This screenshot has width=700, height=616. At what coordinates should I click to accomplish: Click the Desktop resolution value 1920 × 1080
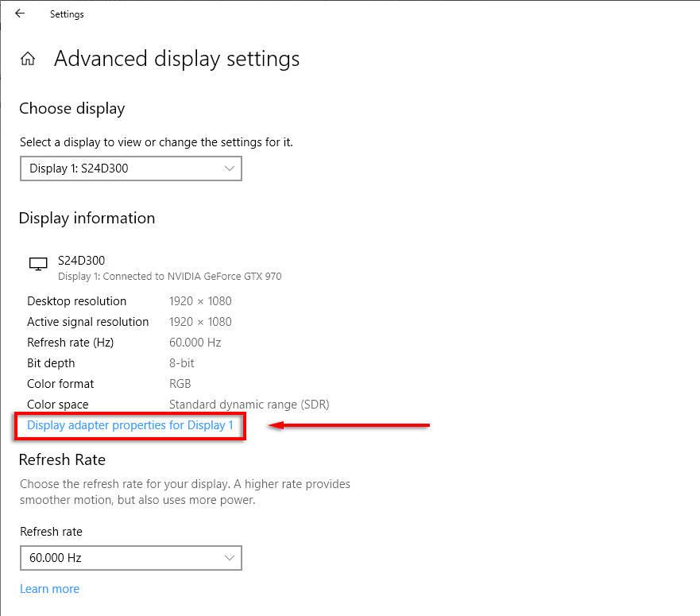[200, 301]
